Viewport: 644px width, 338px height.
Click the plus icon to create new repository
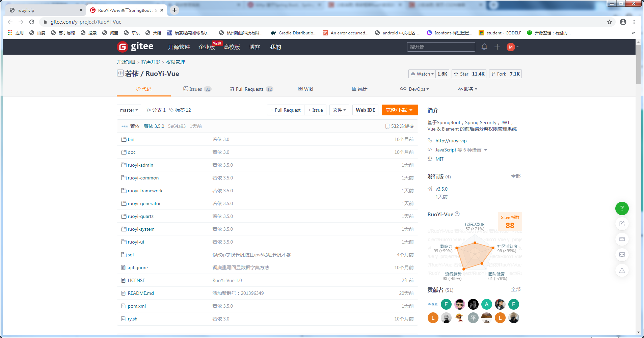497,47
